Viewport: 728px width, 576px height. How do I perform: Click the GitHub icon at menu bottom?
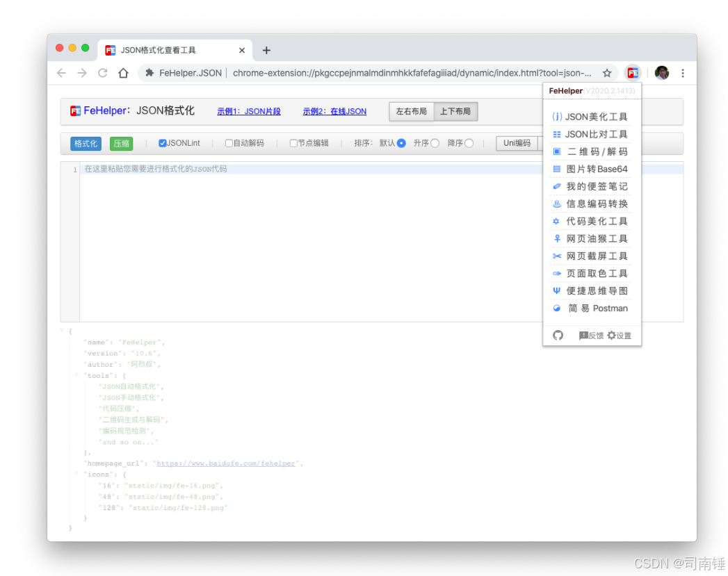tap(558, 335)
